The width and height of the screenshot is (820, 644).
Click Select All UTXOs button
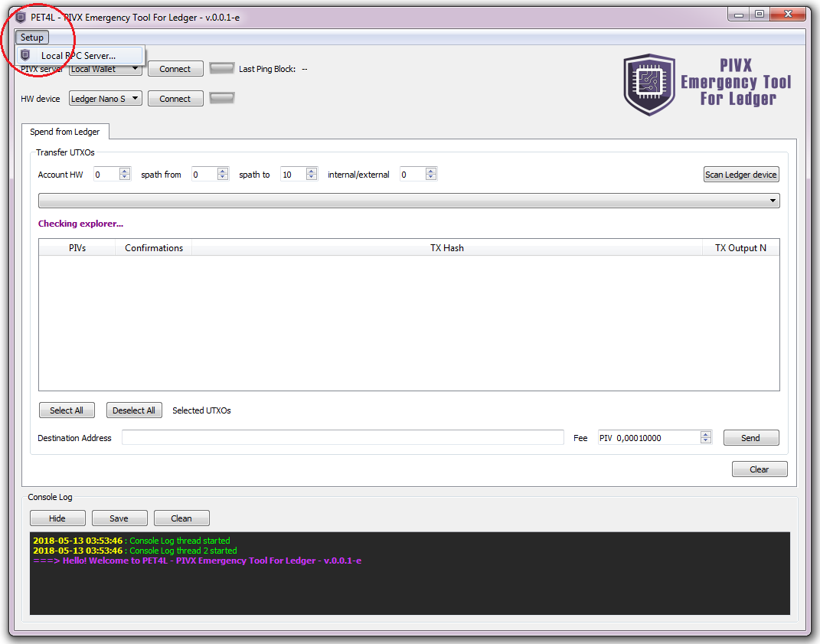67,410
